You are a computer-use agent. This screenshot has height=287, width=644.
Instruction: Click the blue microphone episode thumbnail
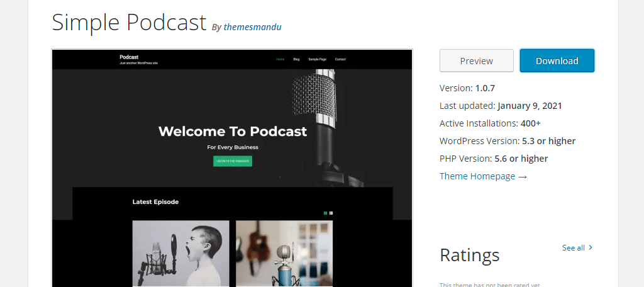[284, 253]
